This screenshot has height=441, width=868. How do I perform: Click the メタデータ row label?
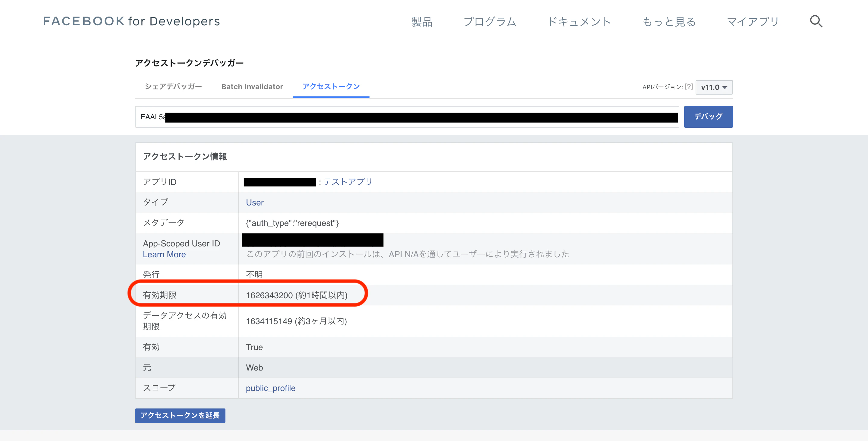(x=163, y=223)
